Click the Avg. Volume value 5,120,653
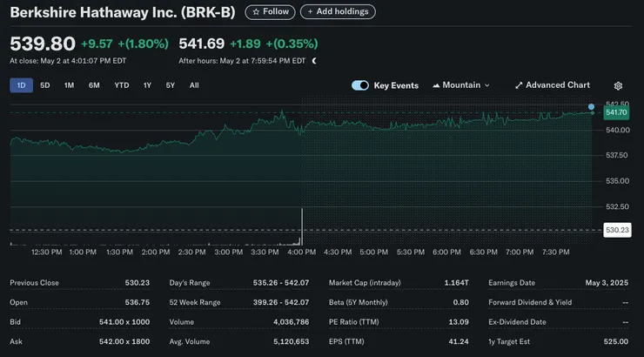Screen dimensions: 644x357 tap(292, 342)
